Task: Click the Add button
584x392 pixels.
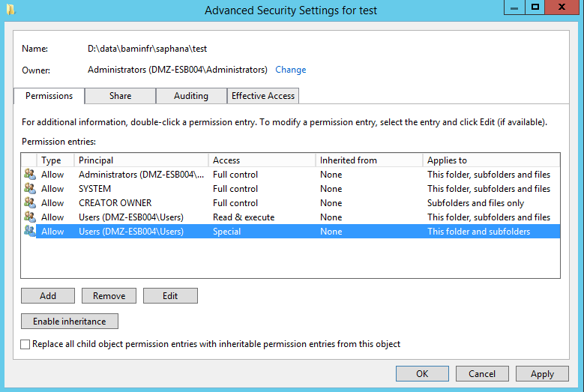Action: pyautogui.click(x=48, y=296)
